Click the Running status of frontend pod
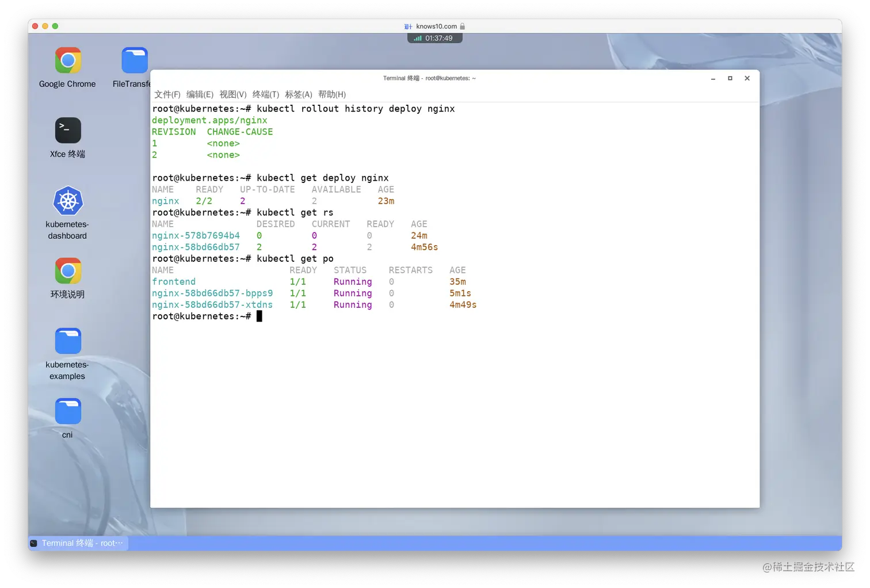The image size is (870, 588). [x=353, y=281]
